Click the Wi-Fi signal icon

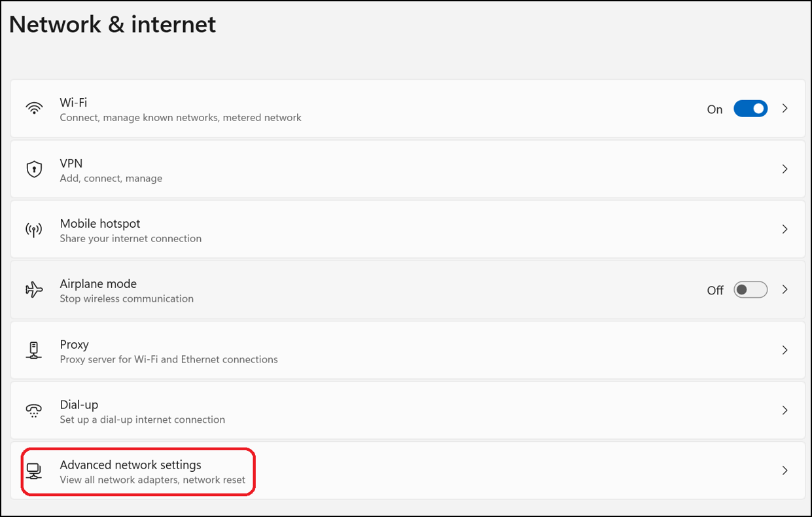pyautogui.click(x=34, y=108)
